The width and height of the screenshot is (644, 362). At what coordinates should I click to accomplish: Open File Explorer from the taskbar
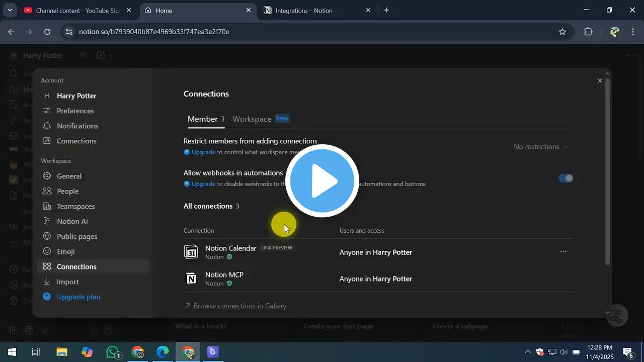[x=61, y=352]
